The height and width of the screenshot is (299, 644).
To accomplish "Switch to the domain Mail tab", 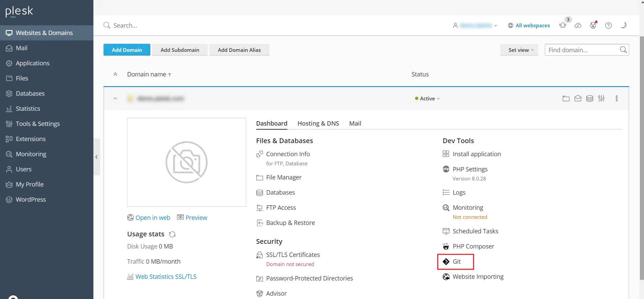I will (x=355, y=123).
